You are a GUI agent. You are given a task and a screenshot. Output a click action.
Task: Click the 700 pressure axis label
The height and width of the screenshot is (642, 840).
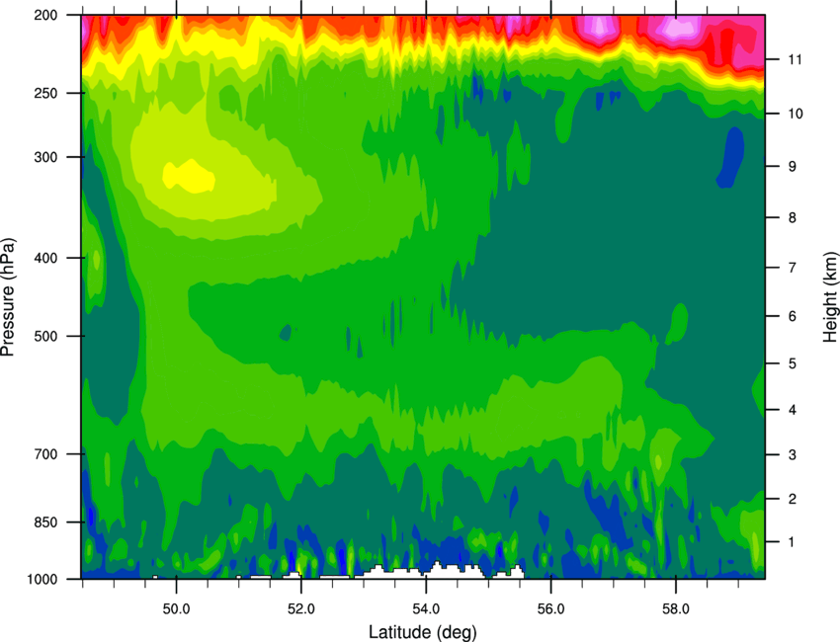pos(45,454)
